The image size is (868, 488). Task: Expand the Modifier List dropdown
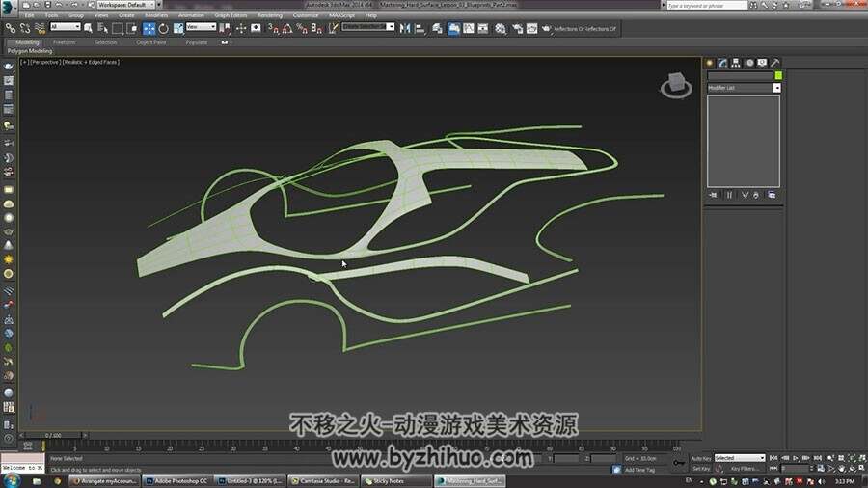(x=744, y=88)
